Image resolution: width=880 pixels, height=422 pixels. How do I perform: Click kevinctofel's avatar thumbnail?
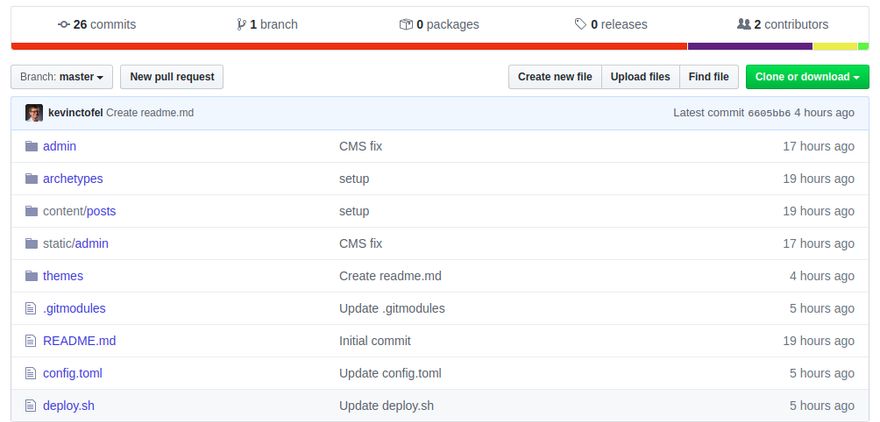pyautogui.click(x=34, y=113)
